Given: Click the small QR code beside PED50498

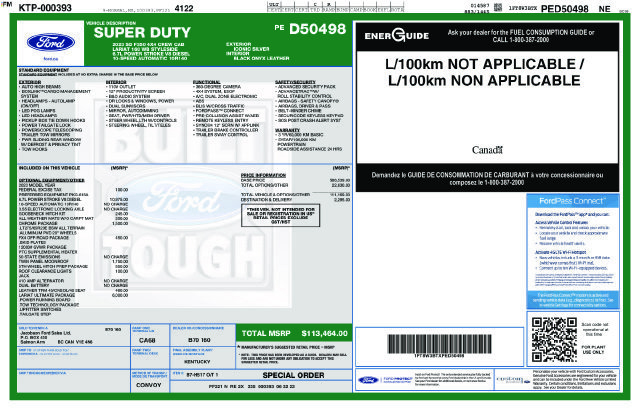Looking at the screenshot, I should (x=498, y=7).
